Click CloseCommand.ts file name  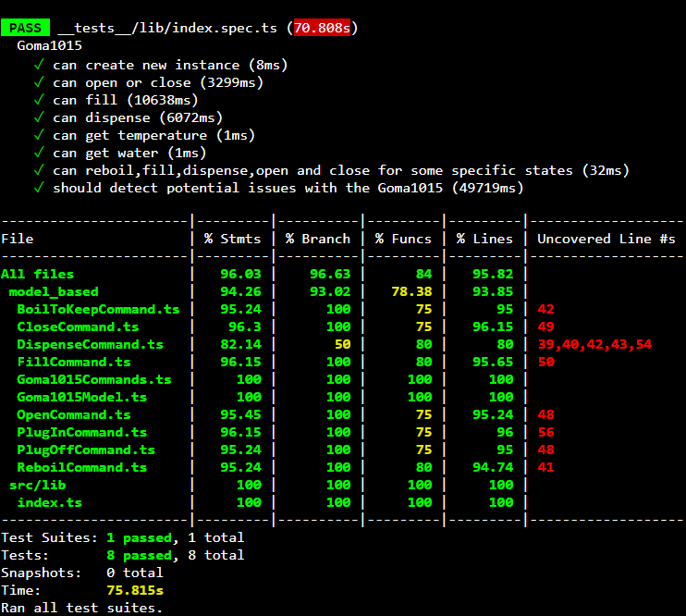(78, 326)
